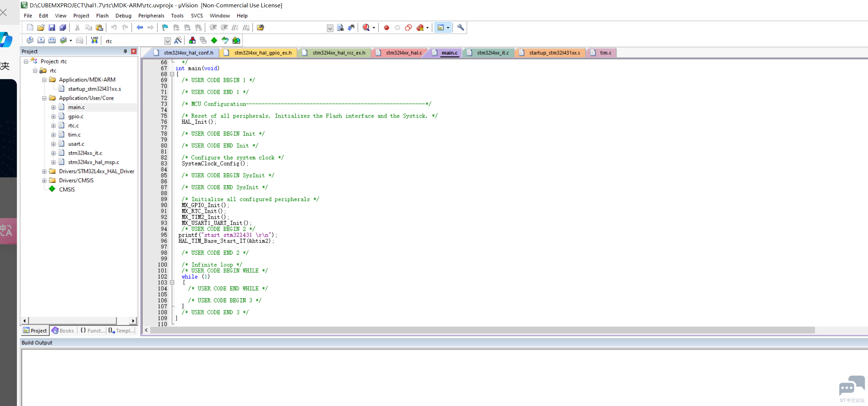The width and height of the screenshot is (868, 406).
Task: Open the batch build dropdown arrow
Action: click(71, 40)
